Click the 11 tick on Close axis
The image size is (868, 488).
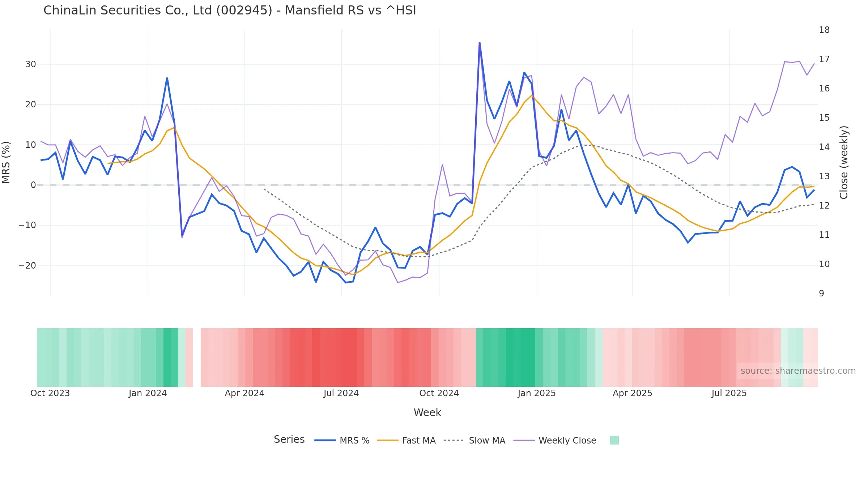tap(824, 235)
